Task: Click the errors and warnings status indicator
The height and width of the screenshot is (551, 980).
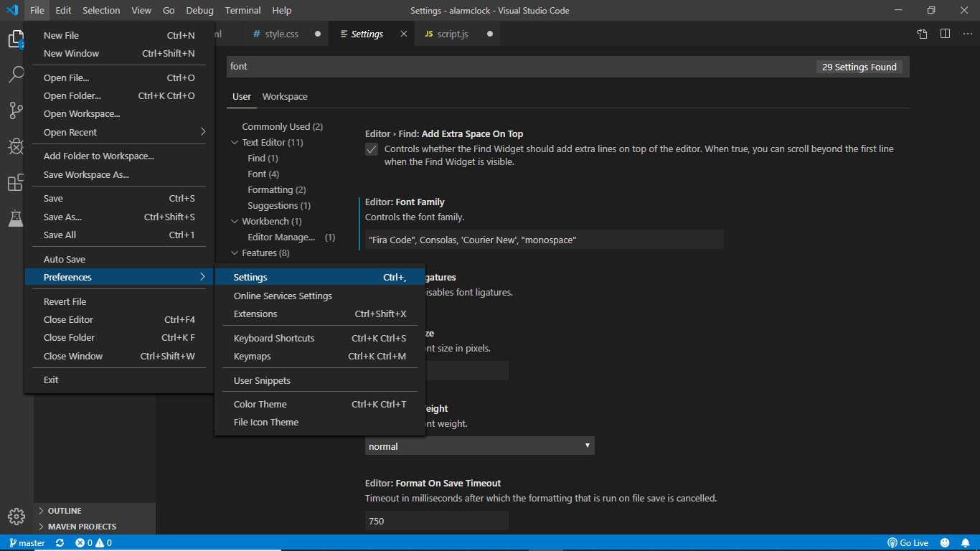Action: [x=93, y=543]
